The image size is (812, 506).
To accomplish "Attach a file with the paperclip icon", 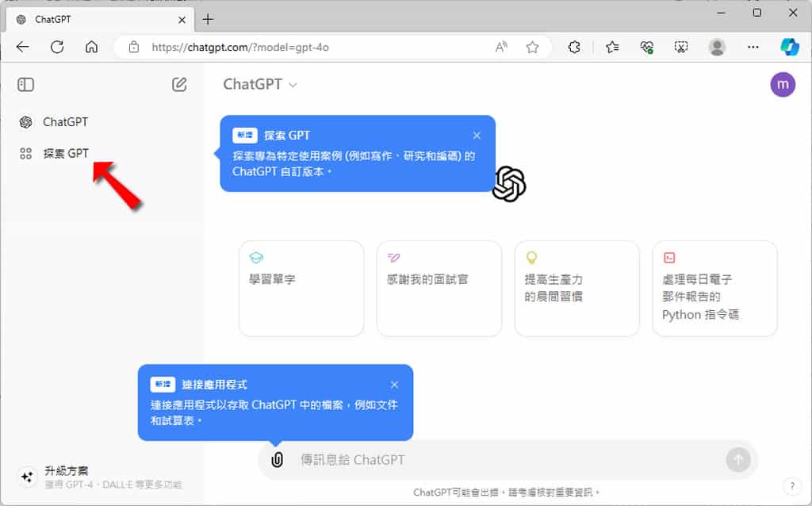I will click(x=278, y=459).
